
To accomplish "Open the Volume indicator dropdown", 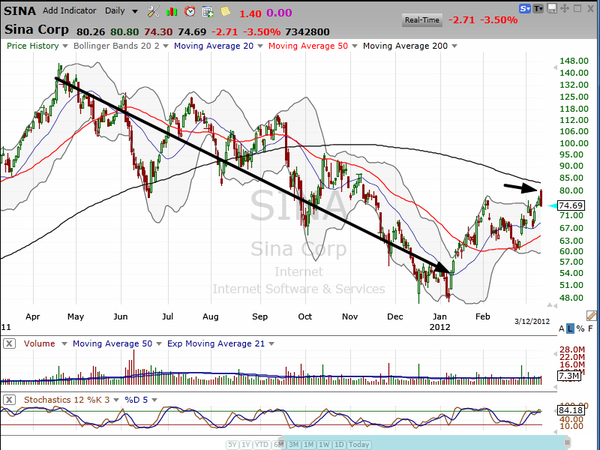I will (64, 344).
